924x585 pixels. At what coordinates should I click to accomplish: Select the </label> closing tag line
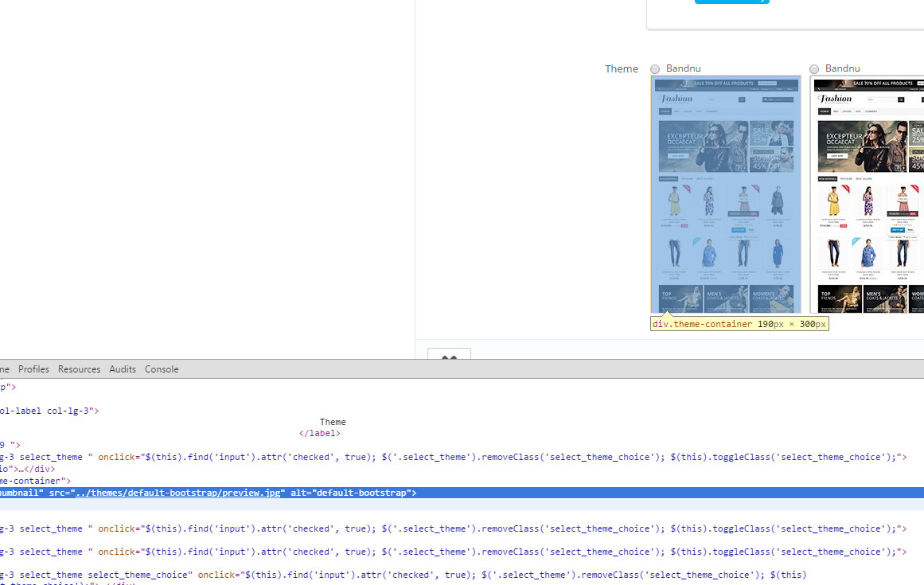click(319, 434)
